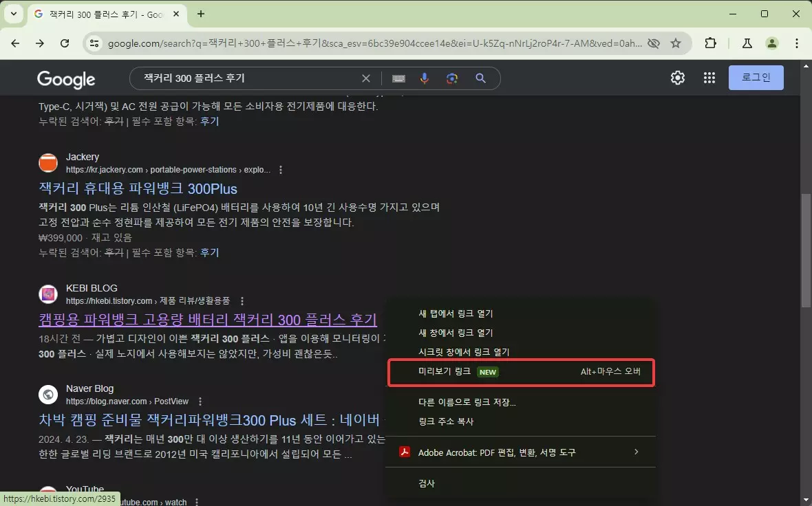Select 새 창에서 링크 열기 in context menu
The width and height of the screenshot is (812, 506).
pyautogui.click(x=521, y=333)
